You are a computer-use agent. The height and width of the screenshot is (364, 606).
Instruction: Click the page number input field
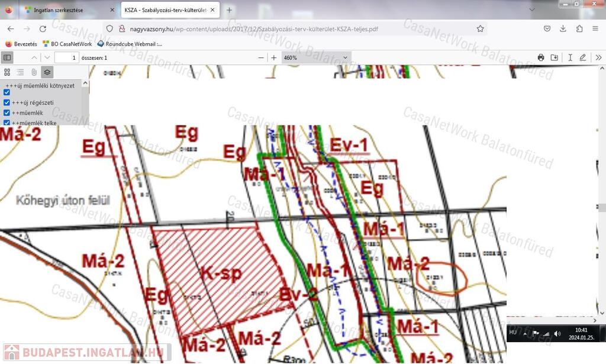pos(66,57)
